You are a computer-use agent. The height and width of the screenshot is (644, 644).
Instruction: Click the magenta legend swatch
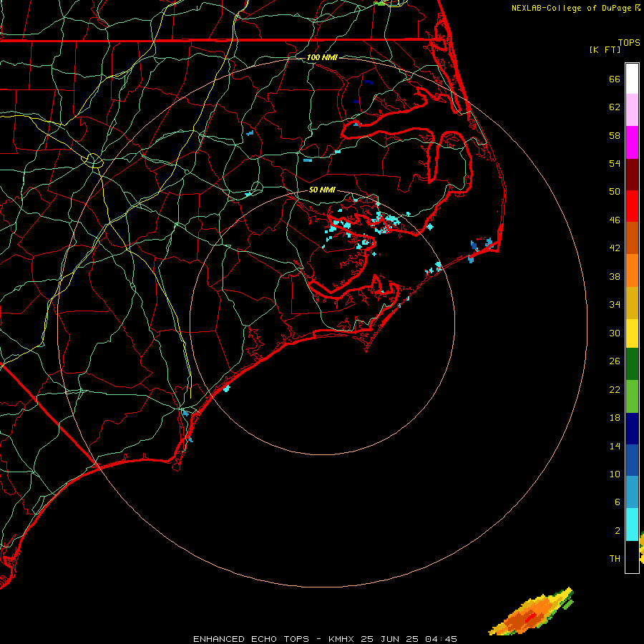coord(632,142)
